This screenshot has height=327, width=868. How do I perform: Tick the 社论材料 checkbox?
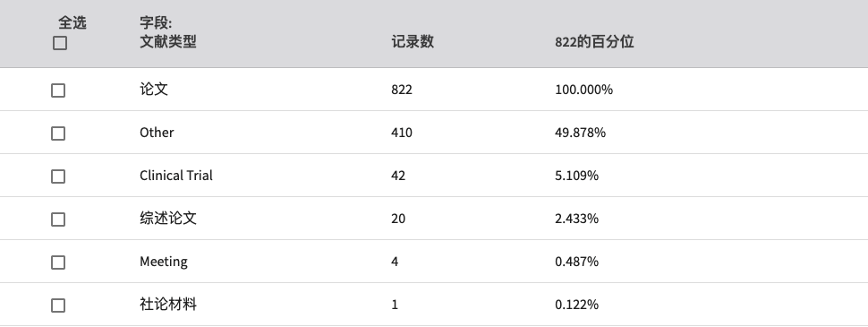(x=58, y=305)
